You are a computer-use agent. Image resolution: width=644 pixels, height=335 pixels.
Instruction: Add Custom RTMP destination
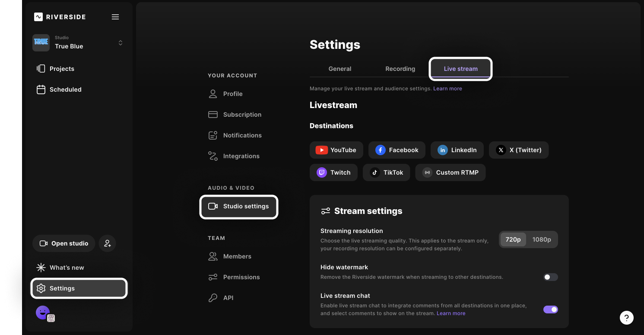[x=450, y=172]
